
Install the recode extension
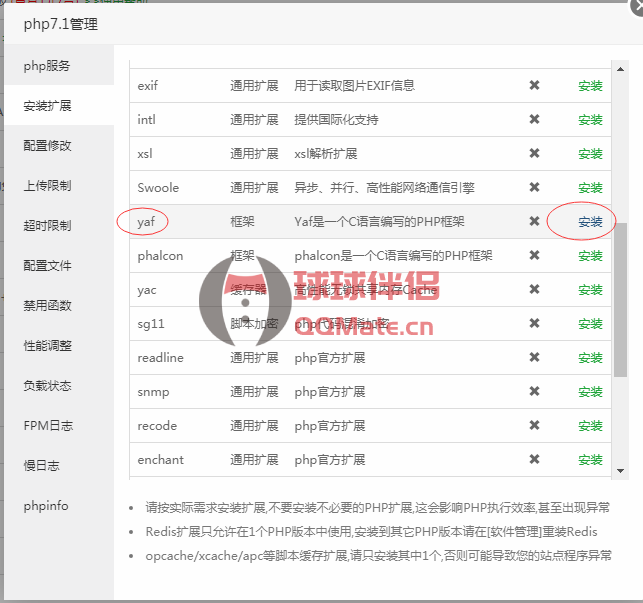tap(590, 426)
